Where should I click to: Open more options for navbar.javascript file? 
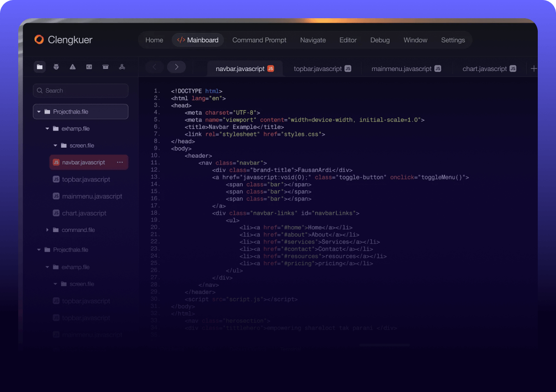[x=120, y=162]
